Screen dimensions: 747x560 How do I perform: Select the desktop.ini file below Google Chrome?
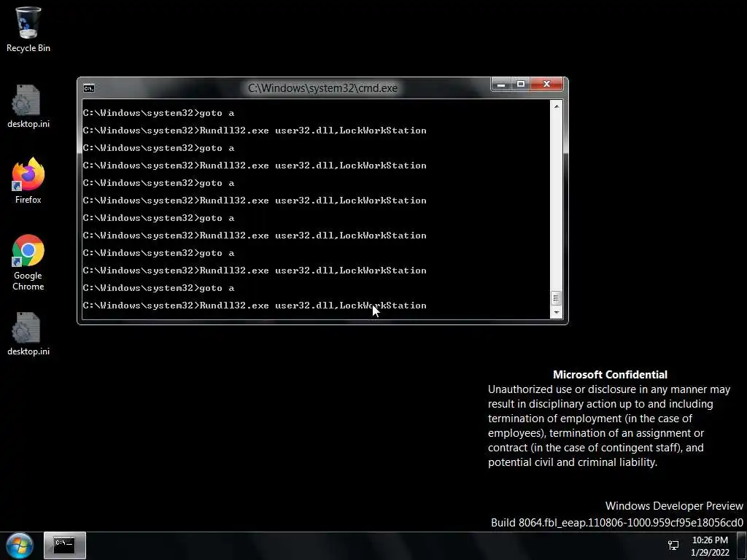click(28, 334)
